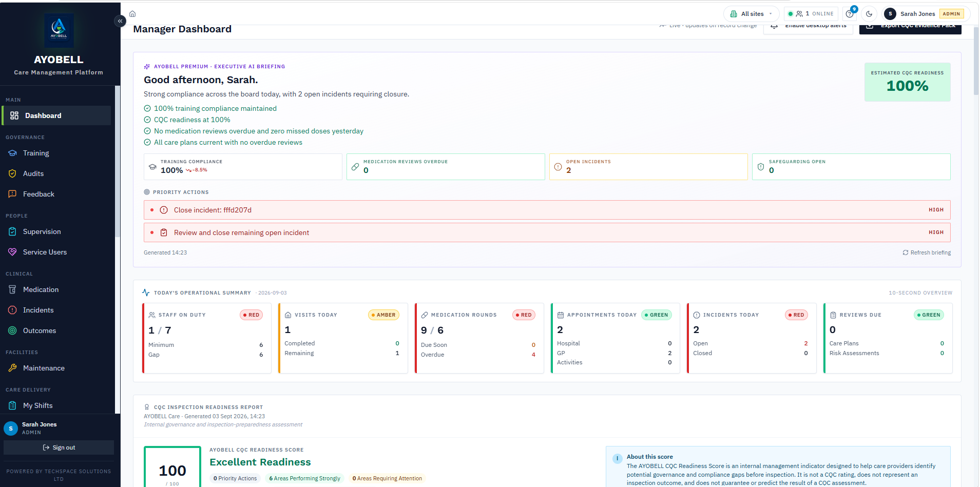Collapse the sidebar with the chevron button
The width and height of the screenshot is (980, 487).
pyautogui.click(x=120, y=21)
